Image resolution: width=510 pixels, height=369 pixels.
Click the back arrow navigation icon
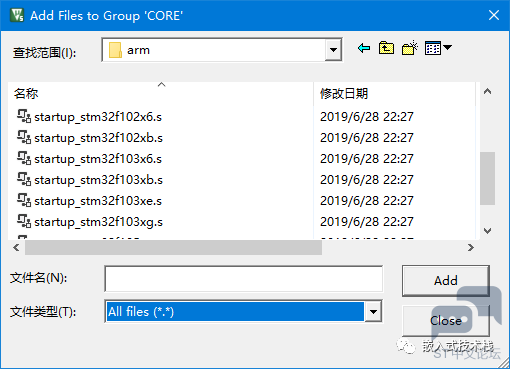[x=364, y=49]
